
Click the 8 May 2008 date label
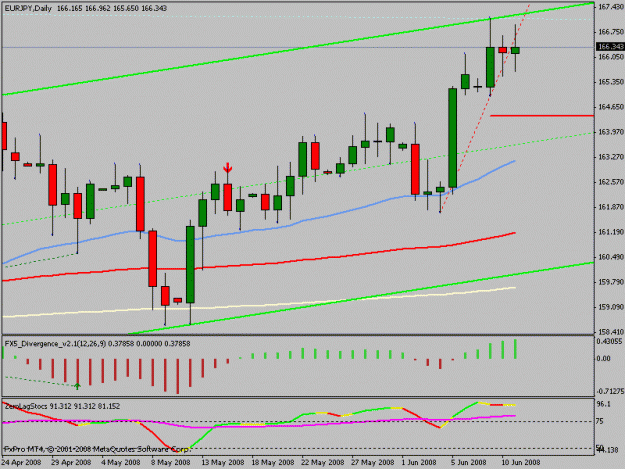[171, 462]
